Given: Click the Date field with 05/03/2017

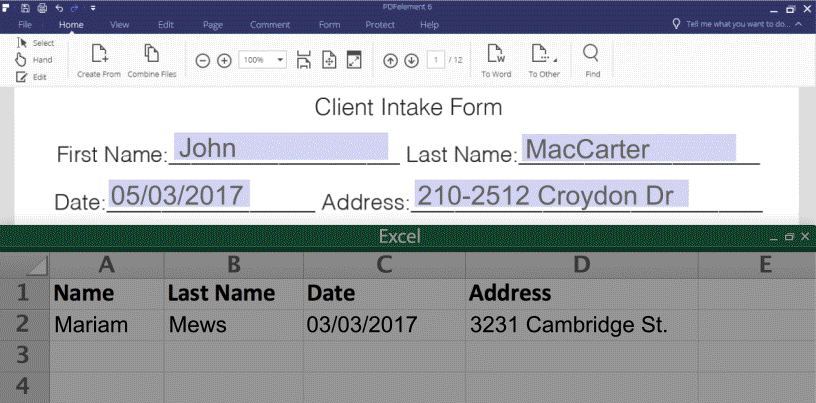Looking at the screenshot, I should click(x=178, y=194).
